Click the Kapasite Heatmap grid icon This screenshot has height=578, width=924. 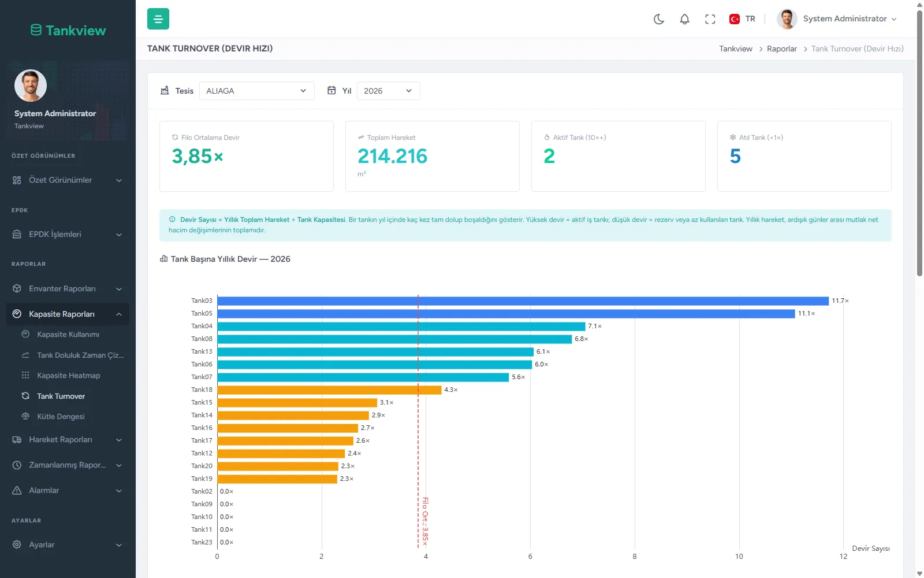pyautogui.click(x=25, y=375)
